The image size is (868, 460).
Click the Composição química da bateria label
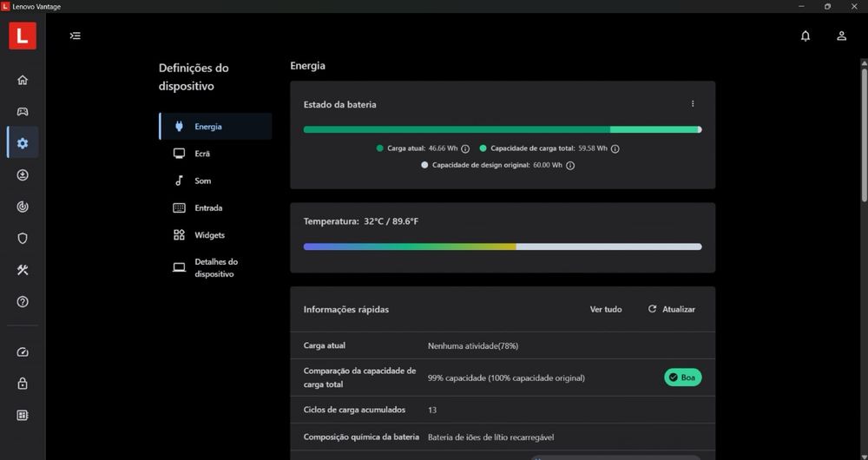[361, 437]
